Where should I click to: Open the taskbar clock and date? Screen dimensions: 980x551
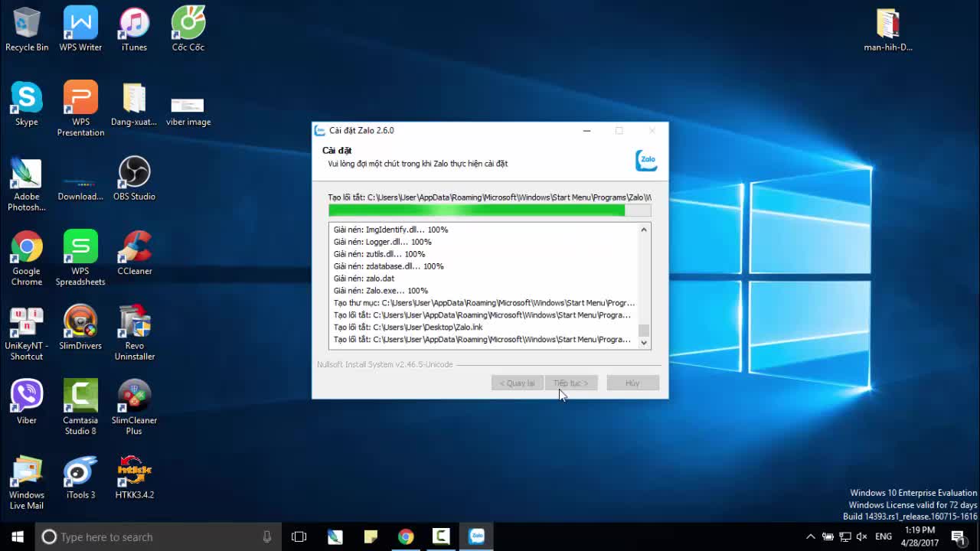pos(920,536)
